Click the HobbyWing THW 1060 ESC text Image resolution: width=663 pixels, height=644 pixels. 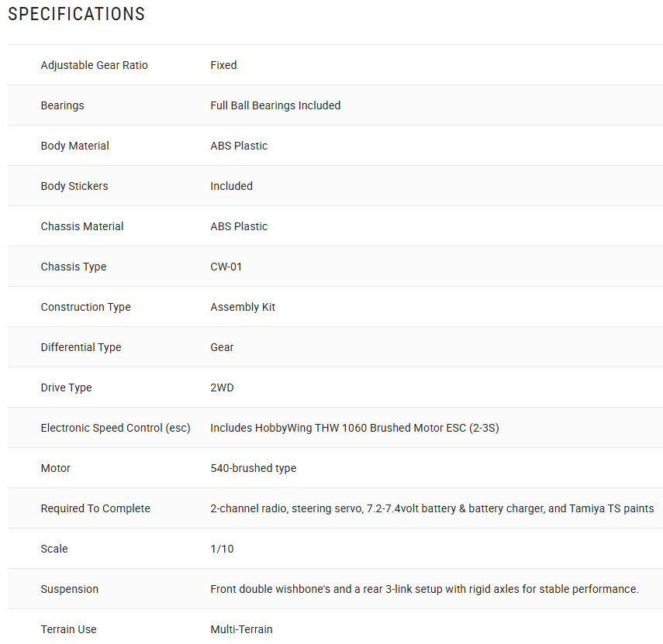[x=354, y=428]
